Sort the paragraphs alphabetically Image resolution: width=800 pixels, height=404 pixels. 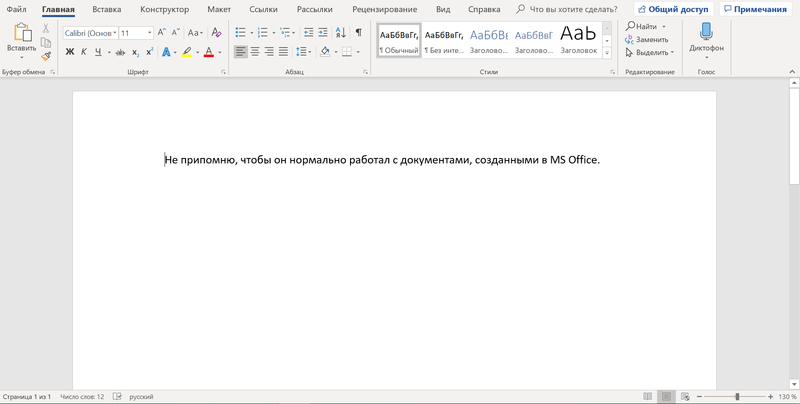coord(342,33)
